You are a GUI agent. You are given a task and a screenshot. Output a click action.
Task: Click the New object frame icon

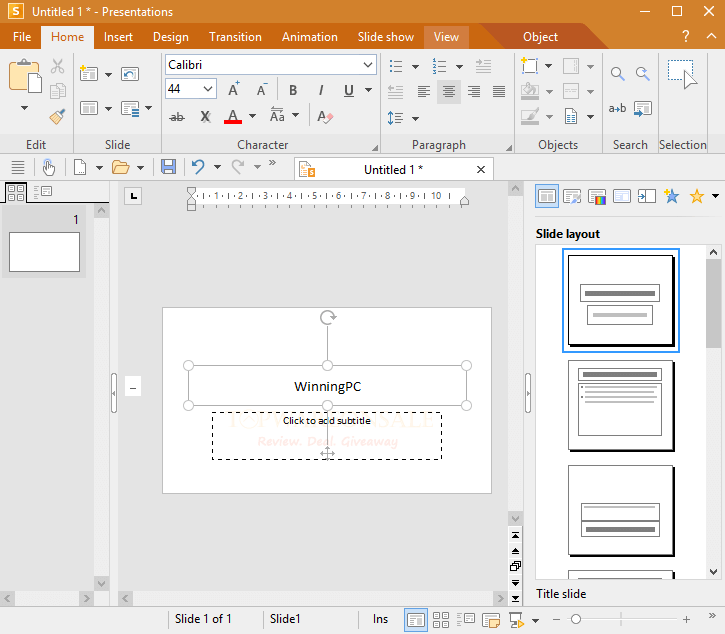530,66
